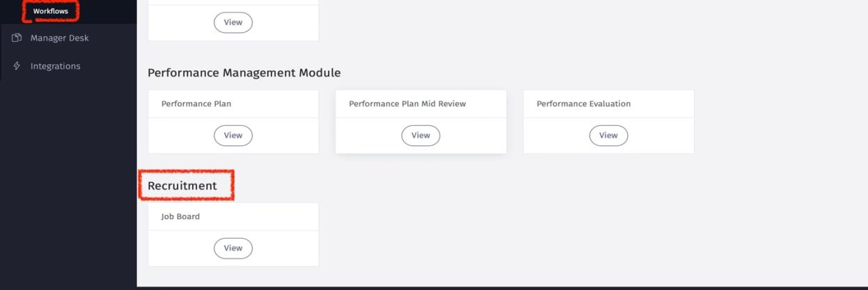Click View under Performance Plan
Image resolution: width=868 pixels, height=290 pixels.
(x=233, y=136)
